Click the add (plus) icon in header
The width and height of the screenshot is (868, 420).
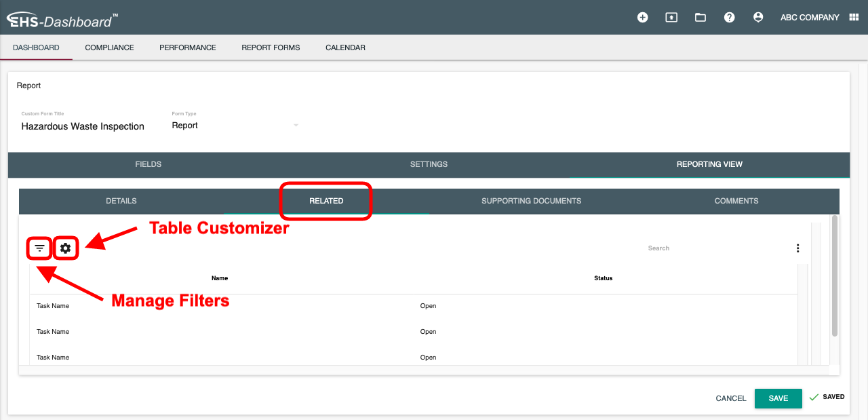(x=642, y=18)
